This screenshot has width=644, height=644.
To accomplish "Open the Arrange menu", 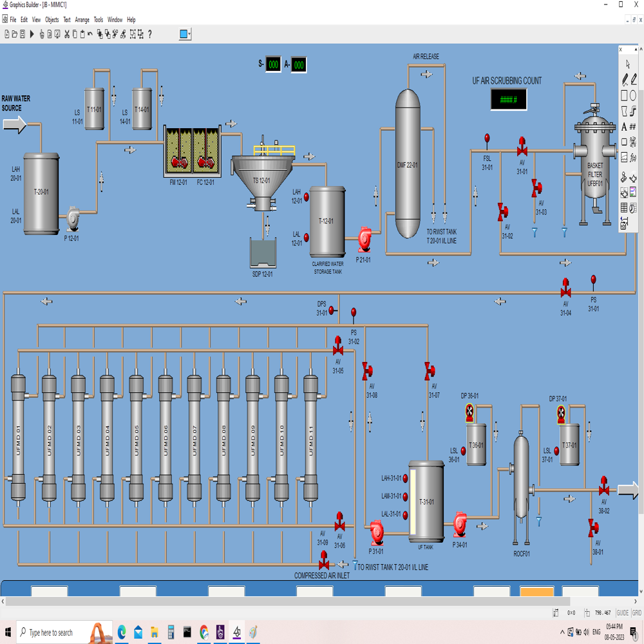I will coord(82,19).
